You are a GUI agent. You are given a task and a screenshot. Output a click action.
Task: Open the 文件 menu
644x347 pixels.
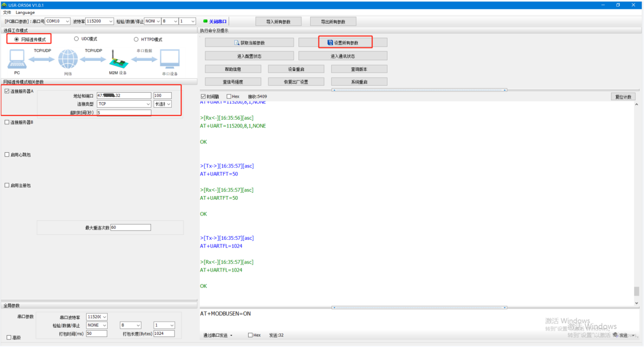(x=7, y=13)
